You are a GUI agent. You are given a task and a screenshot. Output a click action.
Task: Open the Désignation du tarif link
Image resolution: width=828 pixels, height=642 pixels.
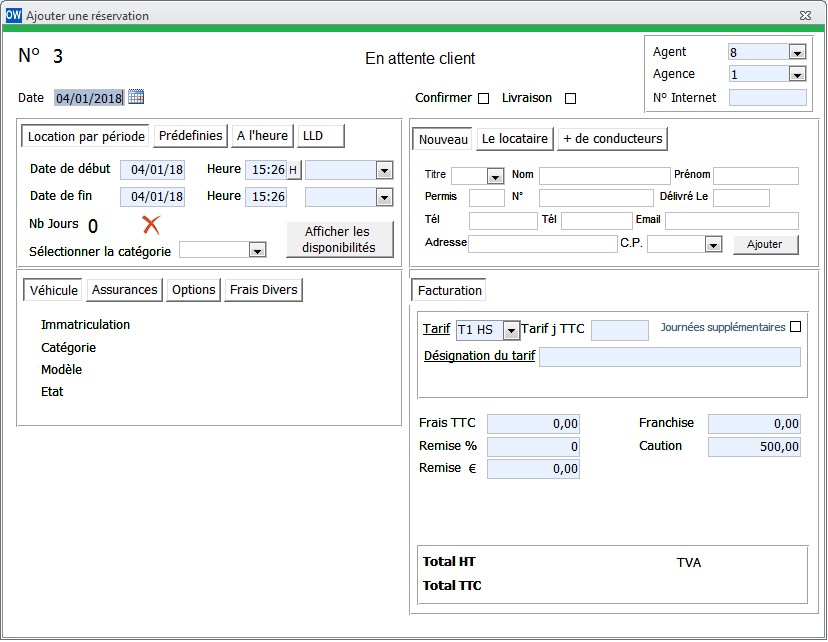pos(479,355)
